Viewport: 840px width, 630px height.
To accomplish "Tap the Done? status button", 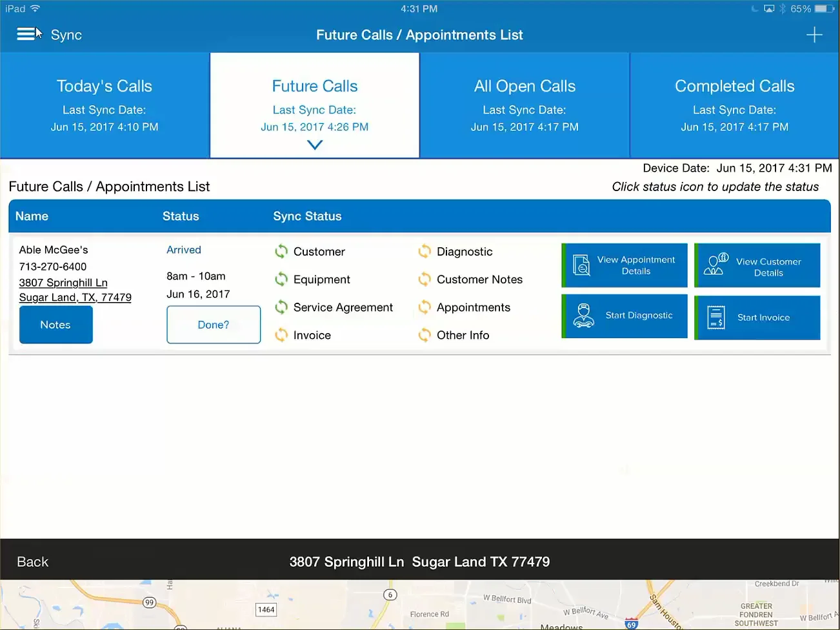I will click(x=214, y=325).
